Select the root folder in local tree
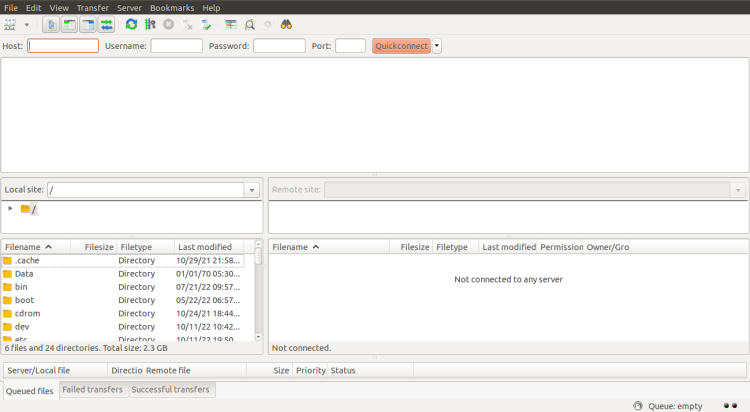Image resolution: width=750 pixels, height=412 pixels. (x=29, y=209)
